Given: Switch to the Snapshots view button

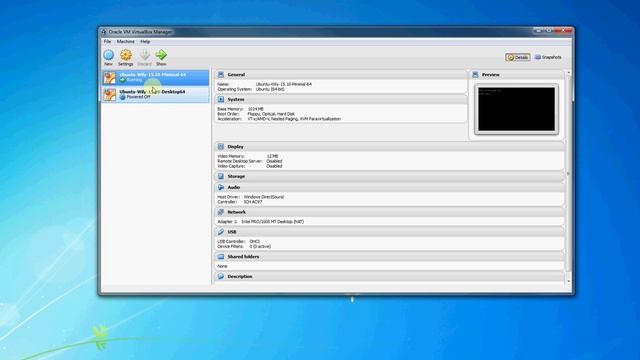Looking at the screenshot, I should [548, 57].
